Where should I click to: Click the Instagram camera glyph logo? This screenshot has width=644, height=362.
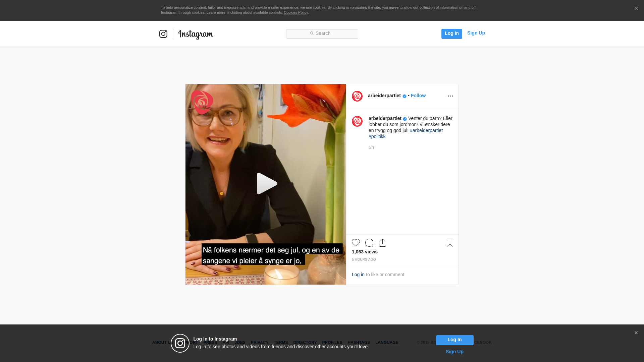163,34
